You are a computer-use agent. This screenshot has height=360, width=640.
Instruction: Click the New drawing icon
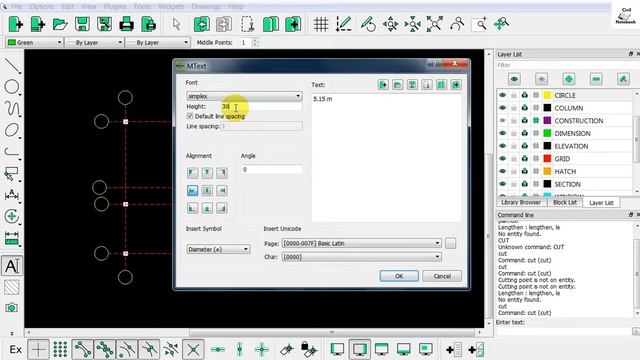point(16,24)
